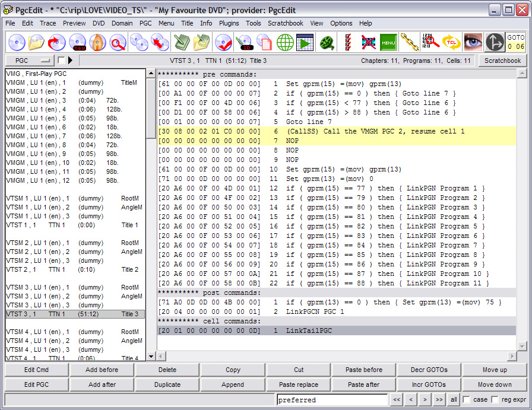Click the dark round arrow trace icon
This screenshot has width=532, height=410.
[495, 42]
